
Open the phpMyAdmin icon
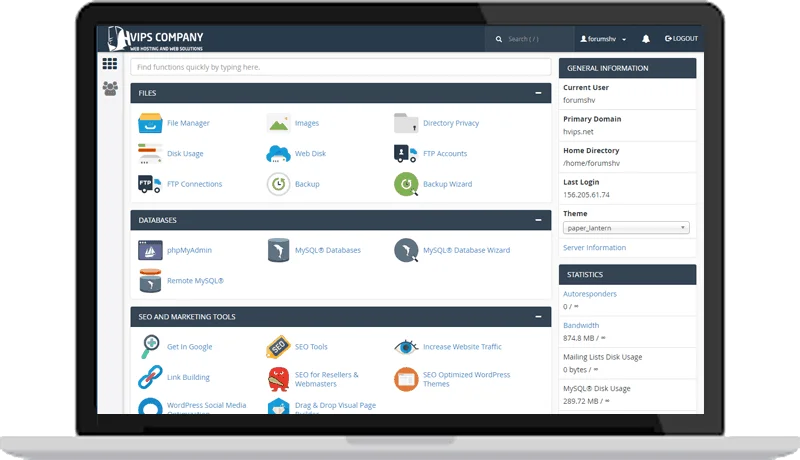[x=150, y=250]
